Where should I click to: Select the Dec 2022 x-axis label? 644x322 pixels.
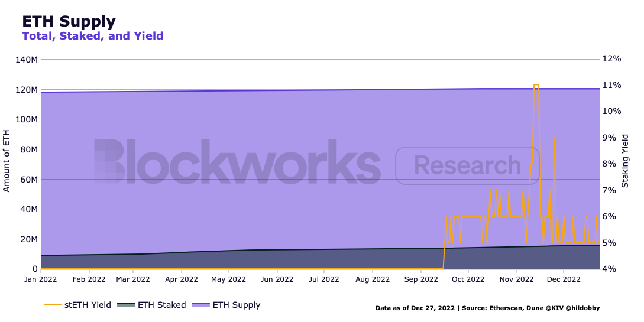(x=564, y=279)
